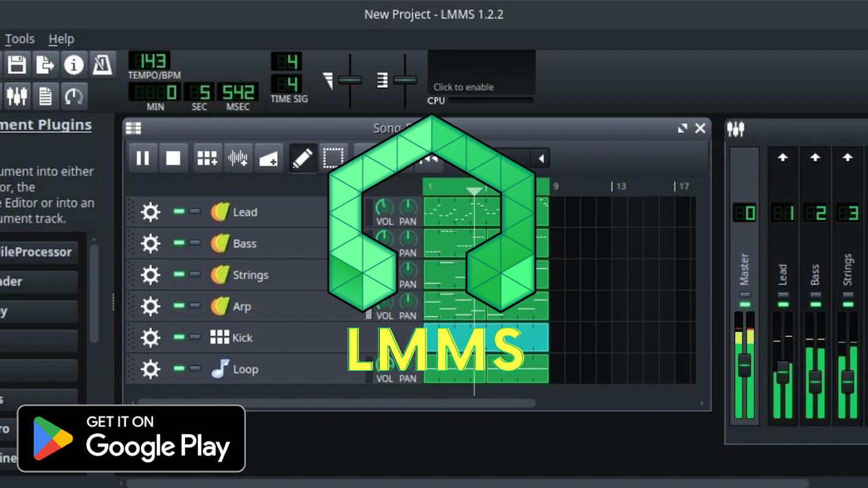Open the Tools menu
Screen dimensions: 868x488
click(20, 39)
